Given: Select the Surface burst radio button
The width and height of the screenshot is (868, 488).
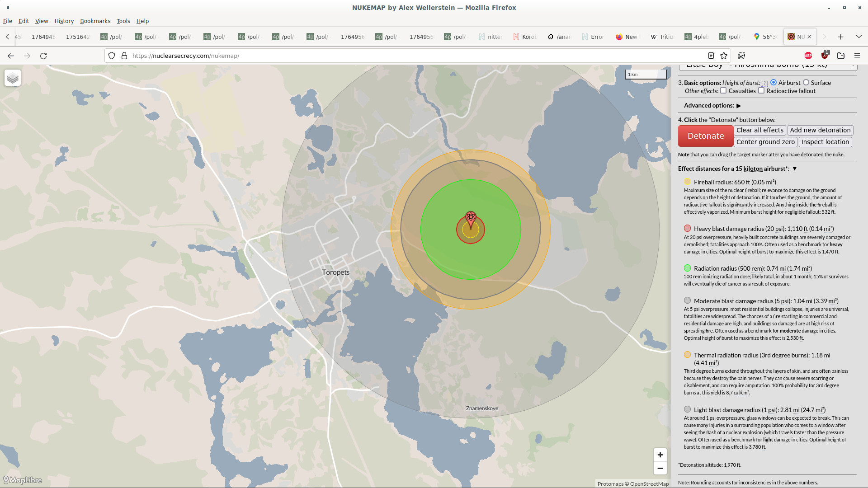Looking at the screenshot, I should pos(806,83).
